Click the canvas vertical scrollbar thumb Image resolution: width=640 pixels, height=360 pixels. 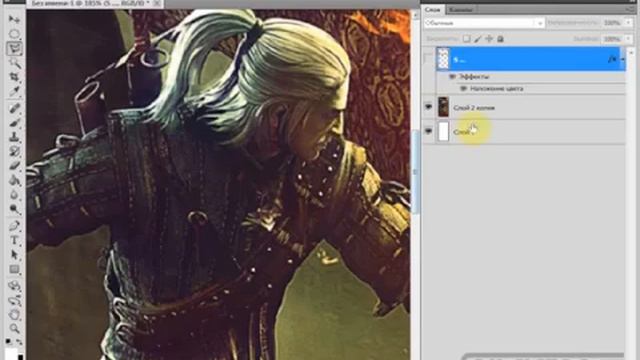coord(415,171)
